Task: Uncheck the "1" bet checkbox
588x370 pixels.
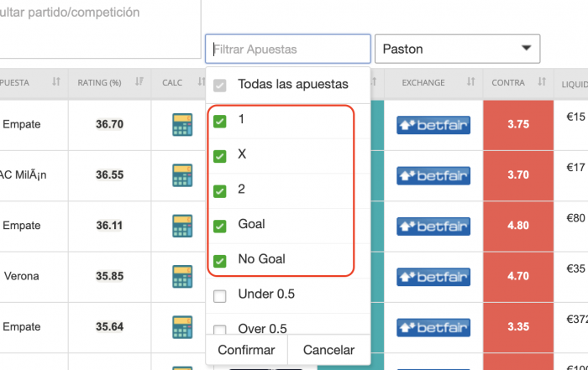Action: [x=220, y=122]
